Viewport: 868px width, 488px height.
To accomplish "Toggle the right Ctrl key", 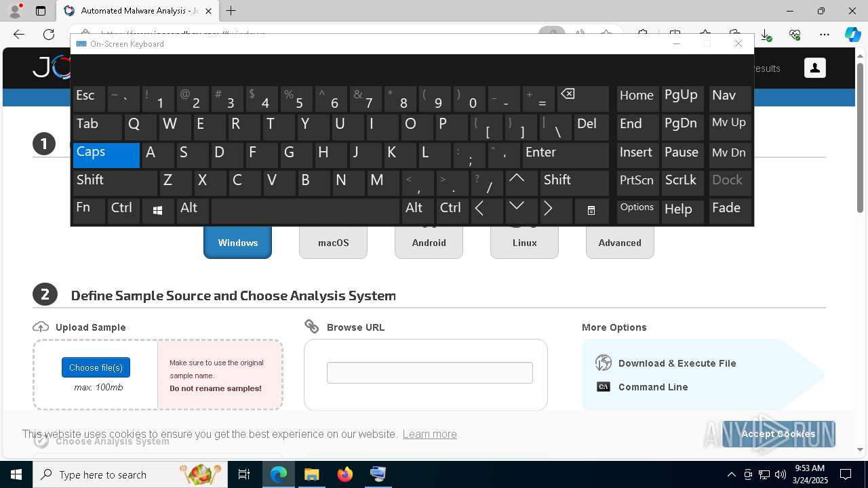I will coord(452,211).
